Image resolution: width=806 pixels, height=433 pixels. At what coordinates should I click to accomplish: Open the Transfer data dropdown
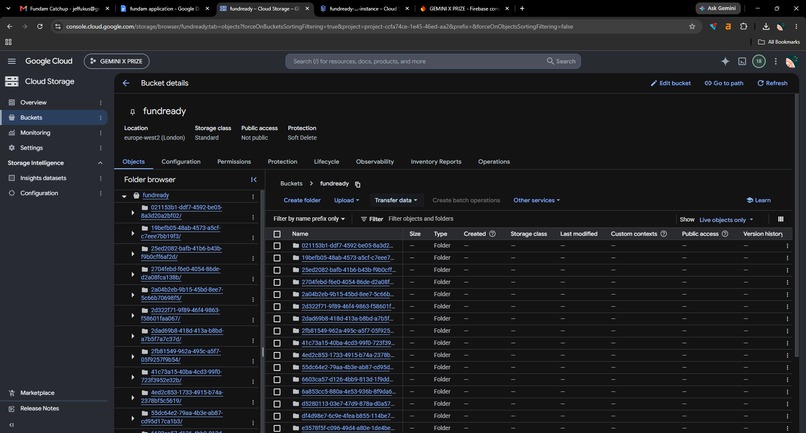tap(395, 201)
